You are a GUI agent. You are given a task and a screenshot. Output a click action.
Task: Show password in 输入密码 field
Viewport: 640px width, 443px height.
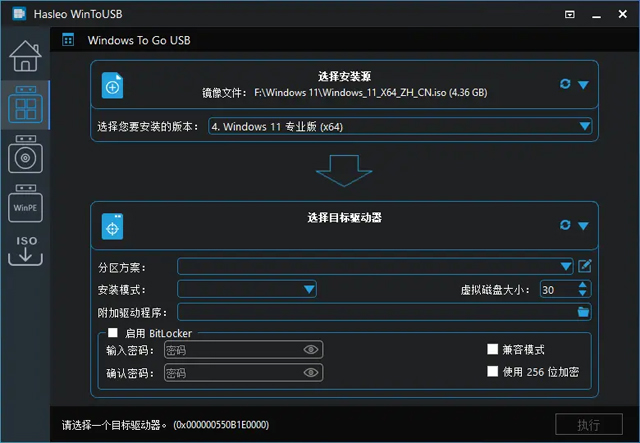(x=310, y=350)
